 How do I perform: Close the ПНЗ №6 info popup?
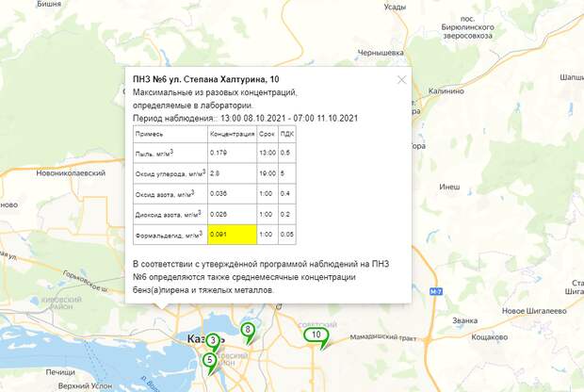402,80
